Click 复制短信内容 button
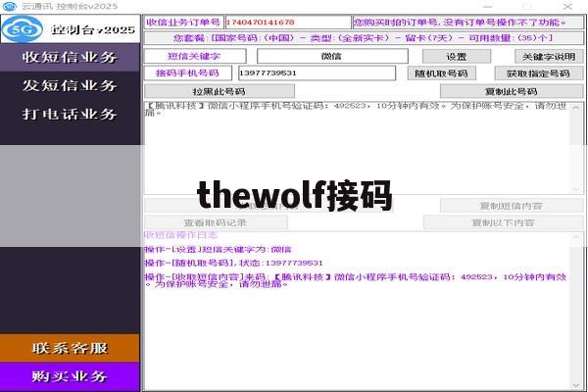Viewport: 588px width, 392px height. (512, 206)
